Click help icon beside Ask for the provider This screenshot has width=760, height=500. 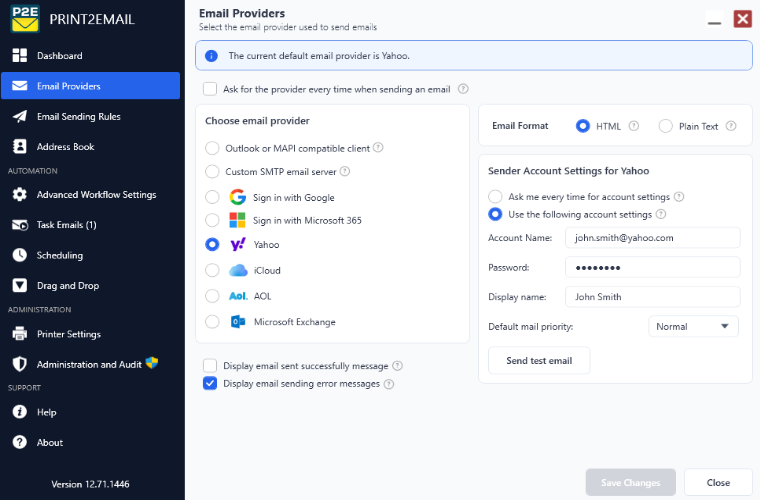[x=463, y=89]
